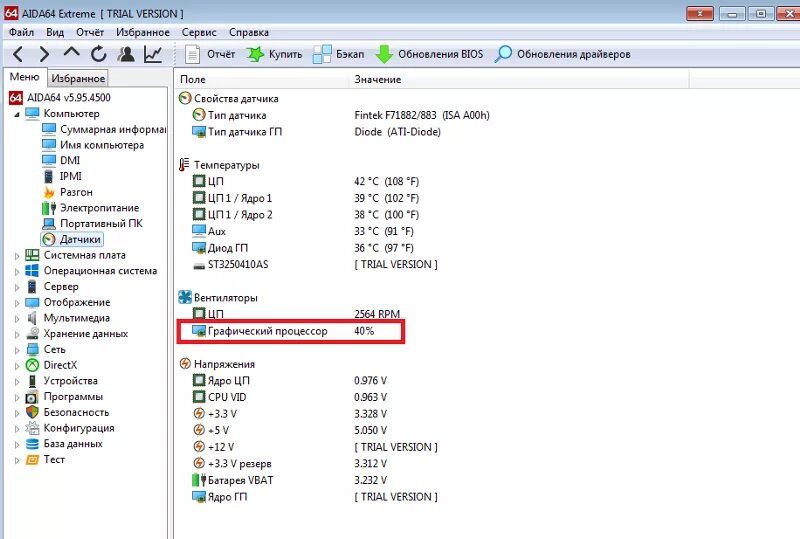Switch to the Избранное tab in sidebar

pyautogui.click(x=78, y=78)
